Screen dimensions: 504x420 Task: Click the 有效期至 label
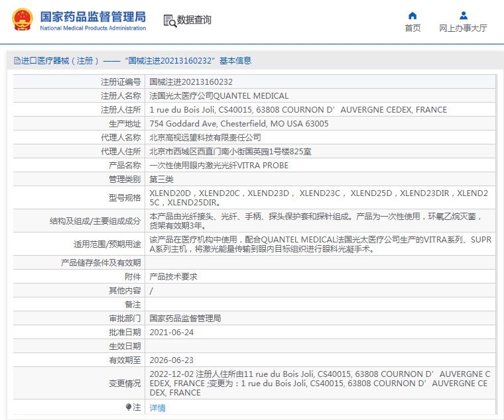[x=125, y=360]
